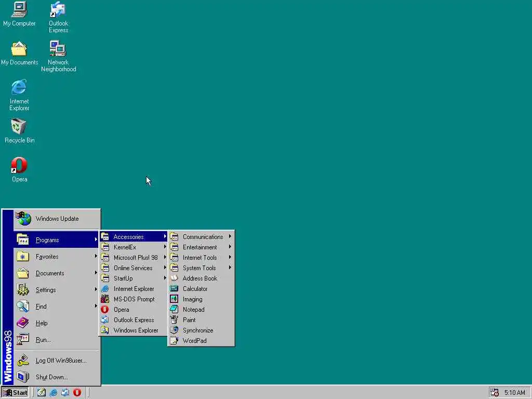Open Outlook Express from Quick Launch bar
Viewport: 532px width, 399px height.
point(65,393)
